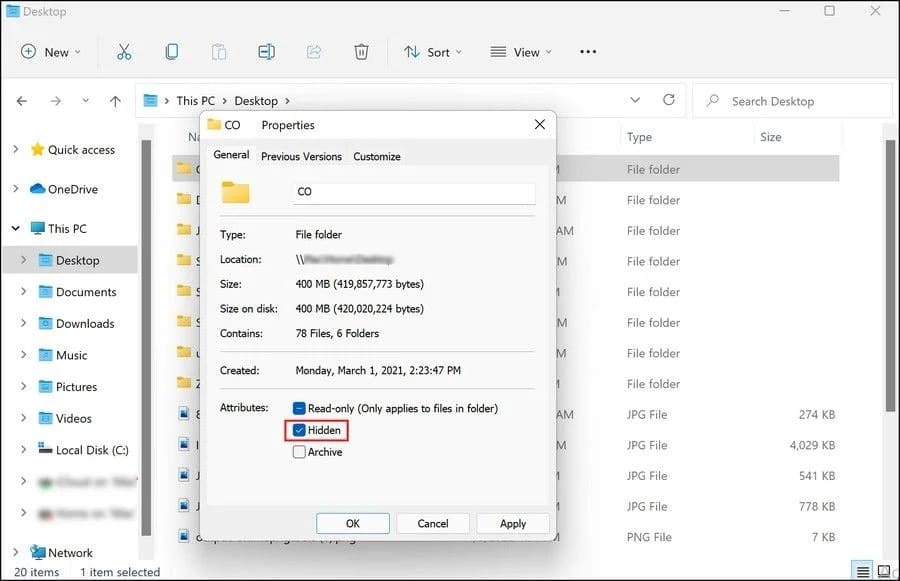Apply the attribute changes

tap(513, 522)
